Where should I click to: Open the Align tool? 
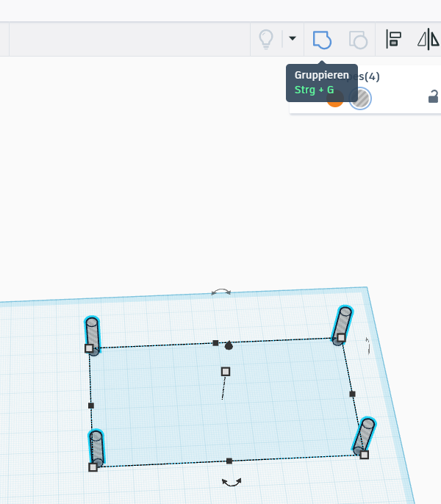tap(394, 39)
